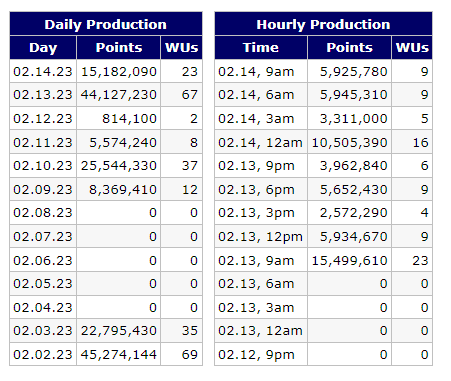Click the 25,544,330 points cell
Viewport: 451px width, 381px height.
pos(119,166)
